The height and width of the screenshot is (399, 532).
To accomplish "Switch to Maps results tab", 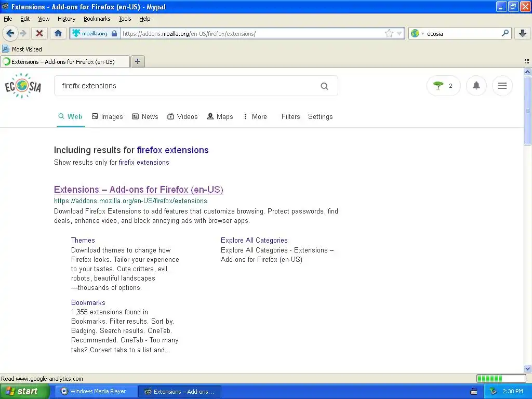I will (220, 117).
